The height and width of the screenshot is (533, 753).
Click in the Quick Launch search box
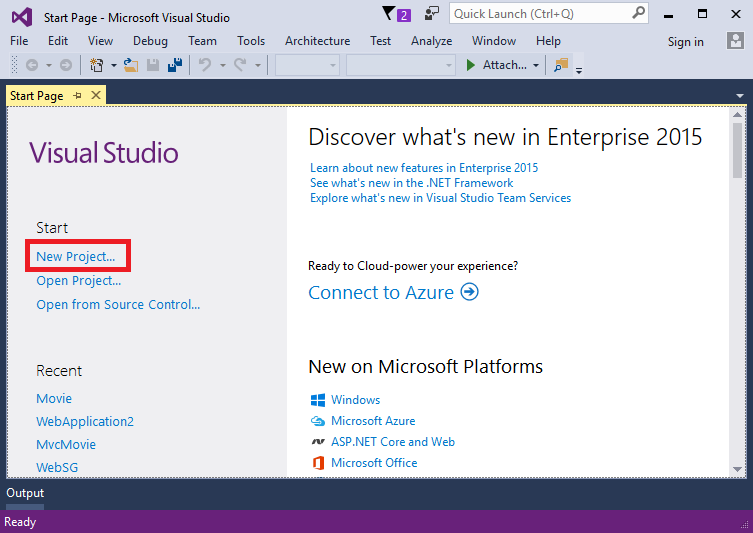[x=540, y=14]
